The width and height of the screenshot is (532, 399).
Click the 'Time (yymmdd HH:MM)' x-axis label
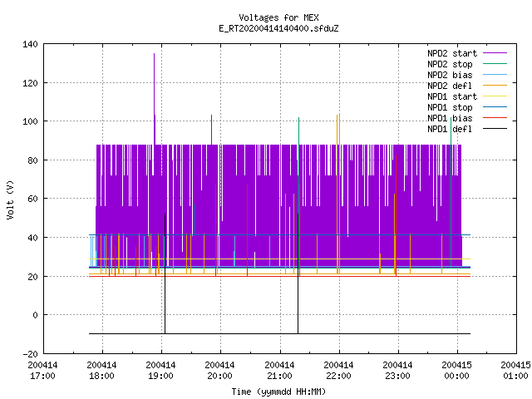[278, 392]
